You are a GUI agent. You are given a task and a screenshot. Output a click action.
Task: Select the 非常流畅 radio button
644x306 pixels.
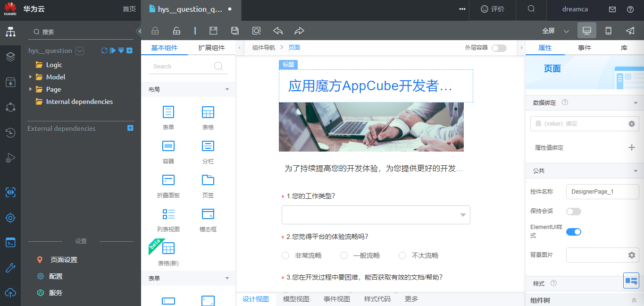click(285, 255)
